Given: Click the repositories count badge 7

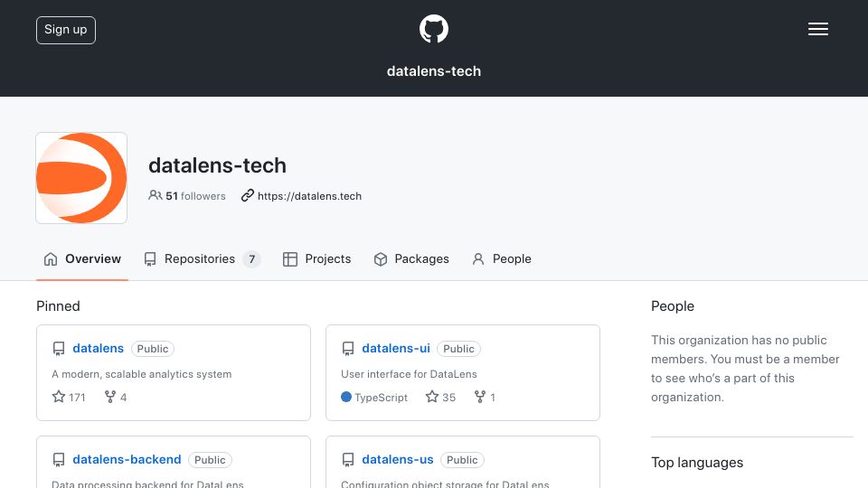Looking at the screenshot, I should (252, 259).
